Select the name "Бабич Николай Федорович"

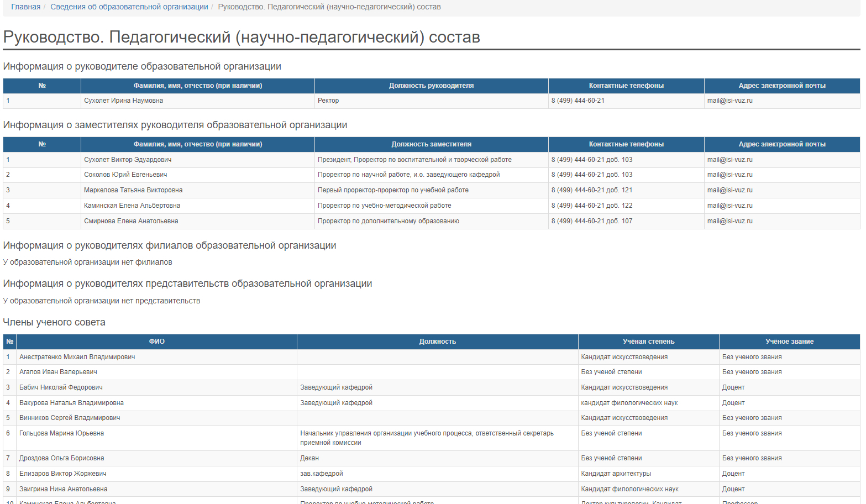pyautogui.click(x=61, y=387)
